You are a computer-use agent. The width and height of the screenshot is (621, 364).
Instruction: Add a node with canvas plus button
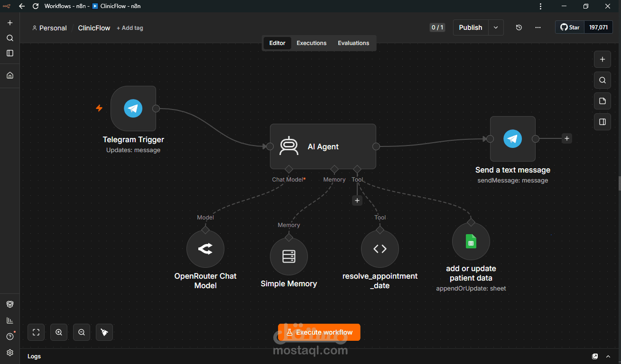click(x=602, y=59)
